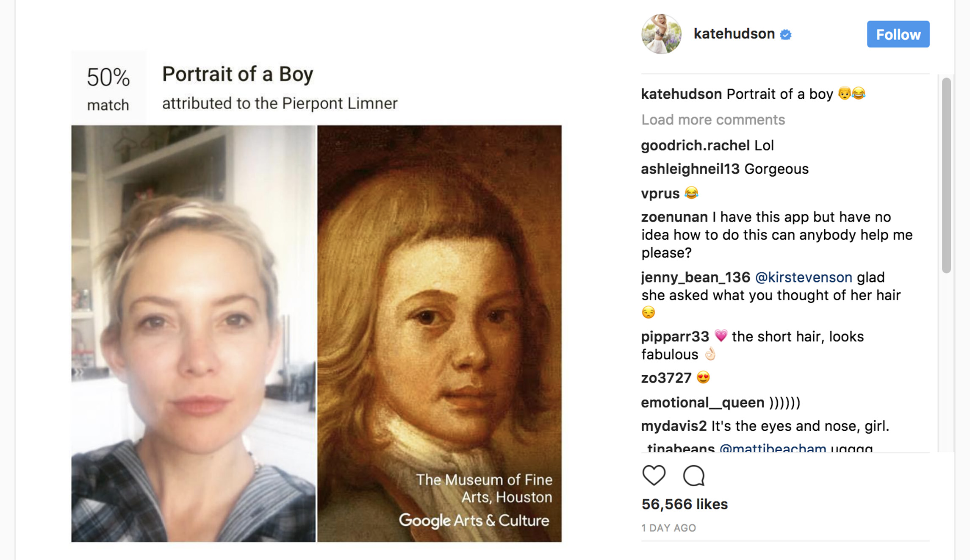Expand Load more comments
The width and height of the screenshot is (970, 560).
[713, 120]
